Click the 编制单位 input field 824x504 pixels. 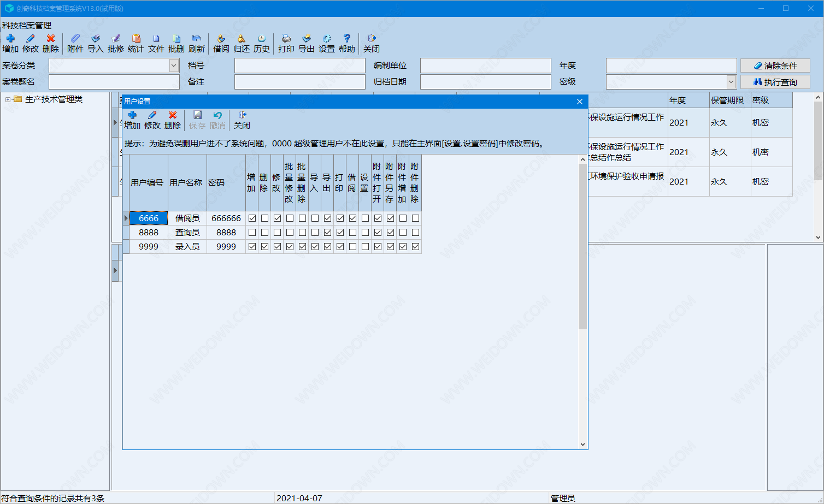[486, 66]
